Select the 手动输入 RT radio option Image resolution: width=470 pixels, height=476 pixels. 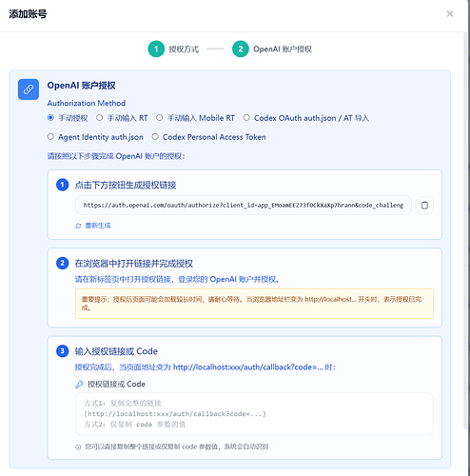pos(100,118)
